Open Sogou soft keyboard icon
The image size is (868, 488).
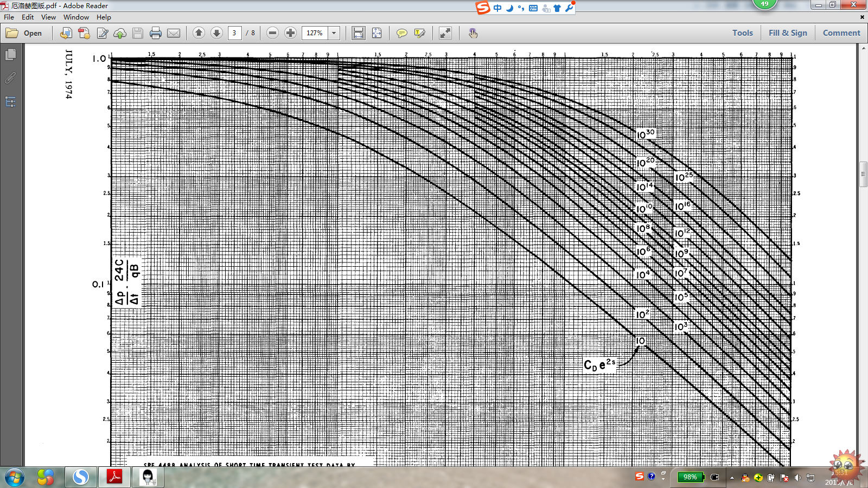[x=533, y=8]
